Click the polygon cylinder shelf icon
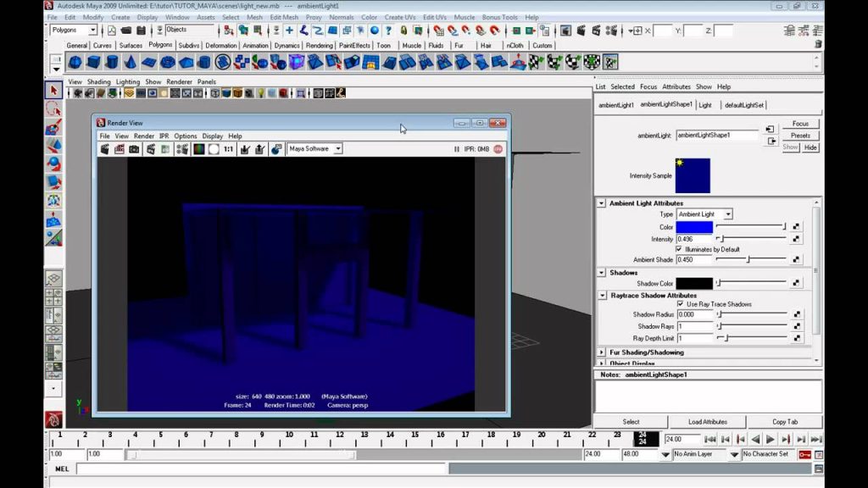868x488 pixels. point(112,62)
